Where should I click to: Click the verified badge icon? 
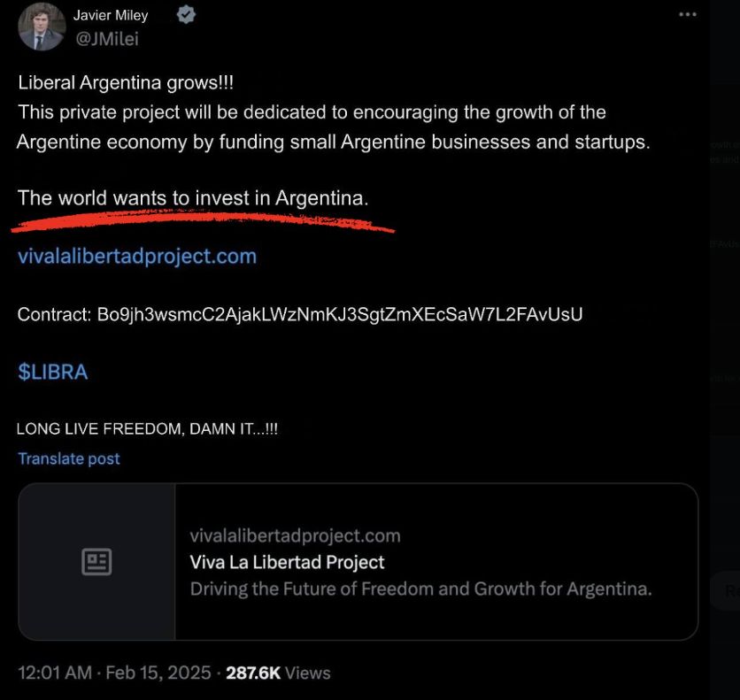pos(187,15)
